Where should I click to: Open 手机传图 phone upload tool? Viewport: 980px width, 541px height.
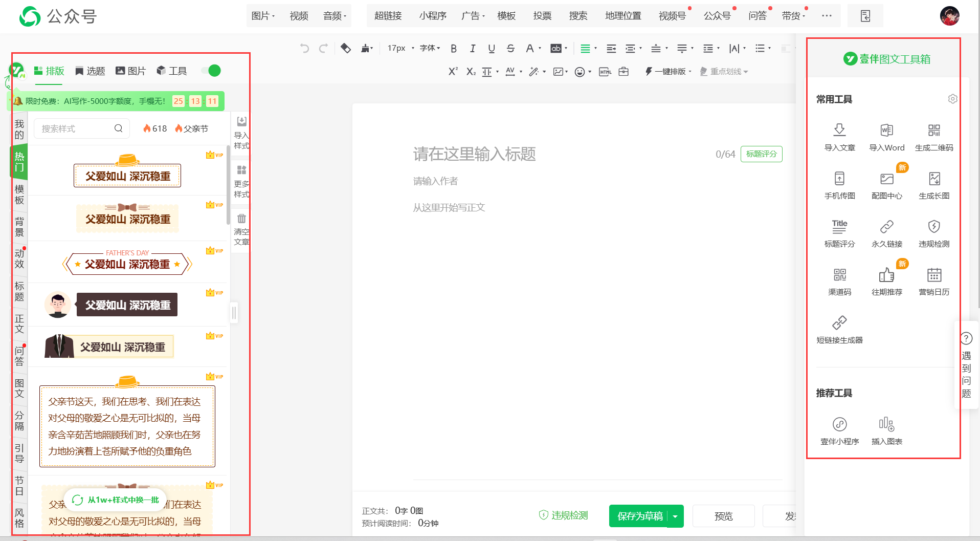click(839, 185)
